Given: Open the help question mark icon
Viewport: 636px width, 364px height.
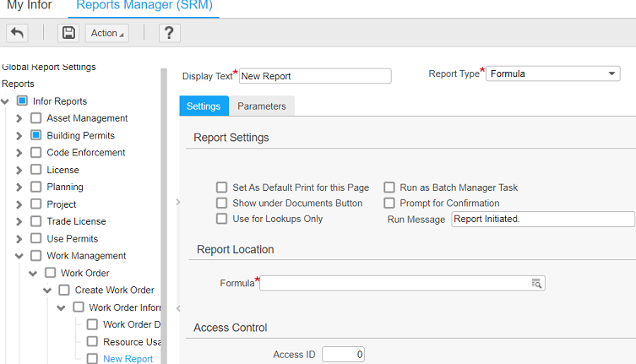Looking at the screenshot, I should 169,33.
